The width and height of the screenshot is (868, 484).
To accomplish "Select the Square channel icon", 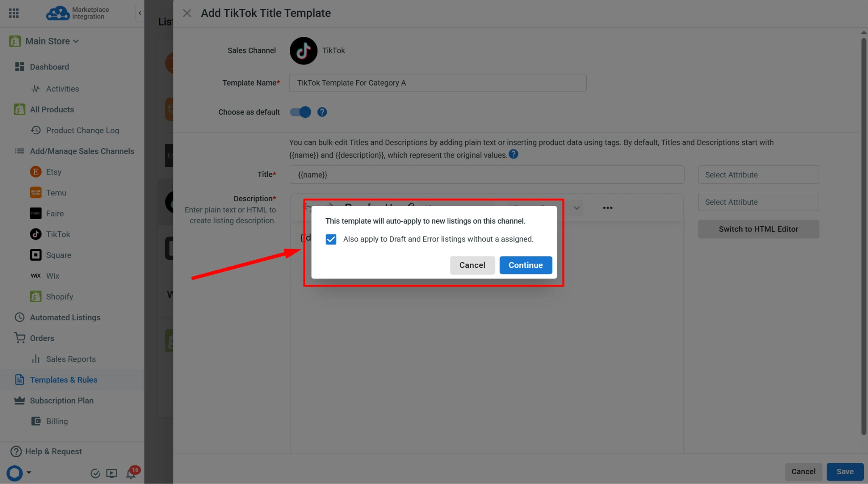I will point(36,255).
